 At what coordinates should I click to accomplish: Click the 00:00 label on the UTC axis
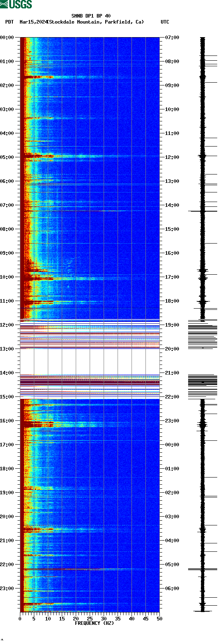[x=172, y=445]
